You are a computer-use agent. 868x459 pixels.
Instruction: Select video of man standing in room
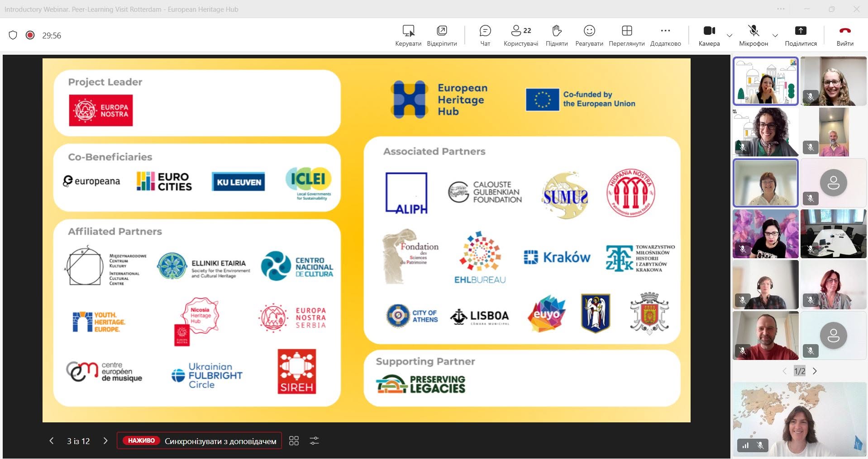[x=833, y=132]
